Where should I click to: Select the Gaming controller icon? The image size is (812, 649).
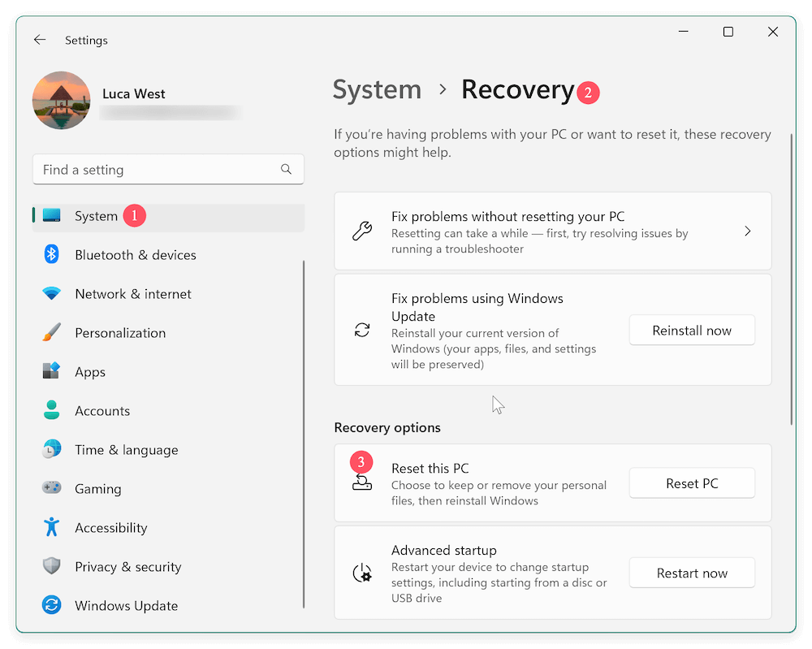pos(51,488)
